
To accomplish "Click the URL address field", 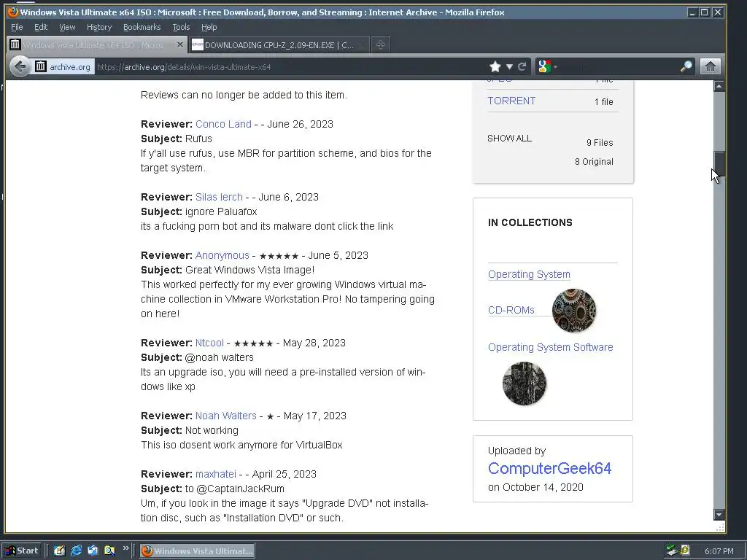I will [x=290, y=66].
